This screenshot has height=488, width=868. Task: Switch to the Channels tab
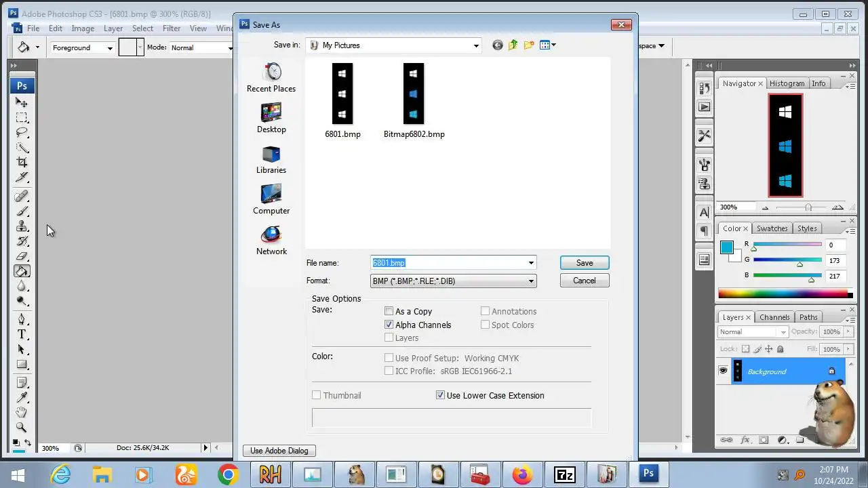click(774, 317)
